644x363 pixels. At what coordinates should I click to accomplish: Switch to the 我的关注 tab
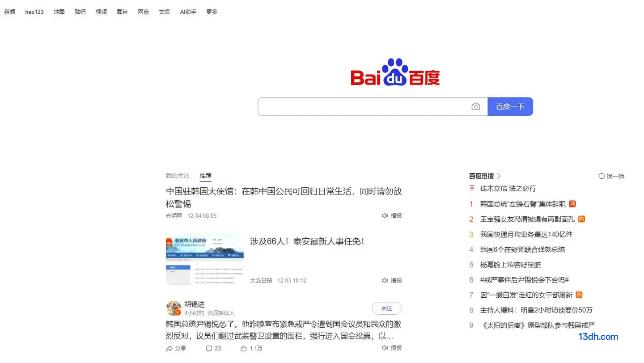coord(178,176)
